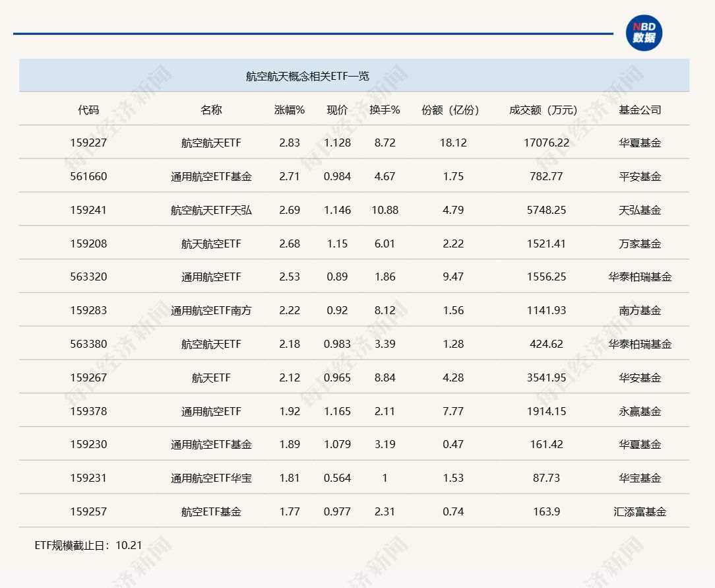Select 涨幅 value 2.71

(x=290, y=177)
